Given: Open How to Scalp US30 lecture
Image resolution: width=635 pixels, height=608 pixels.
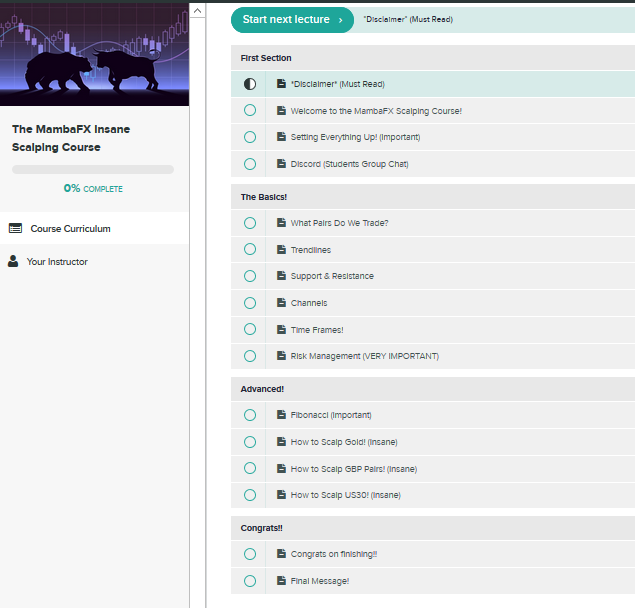Looking at the screenshot, I should 345,495.
